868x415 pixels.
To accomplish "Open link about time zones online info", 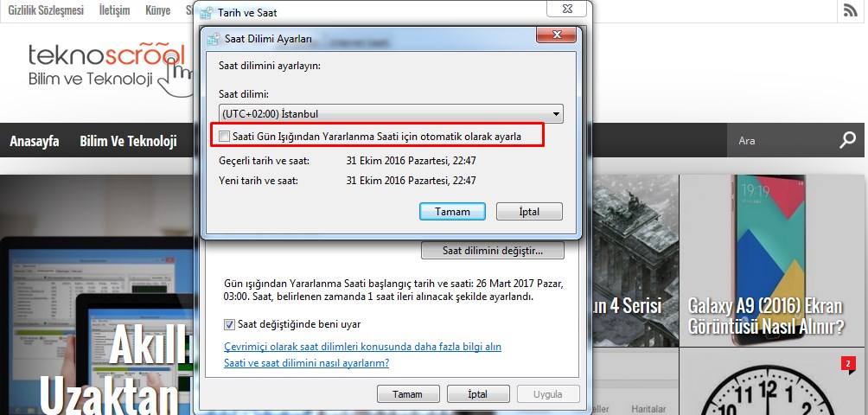I will (x=362, y=347).
